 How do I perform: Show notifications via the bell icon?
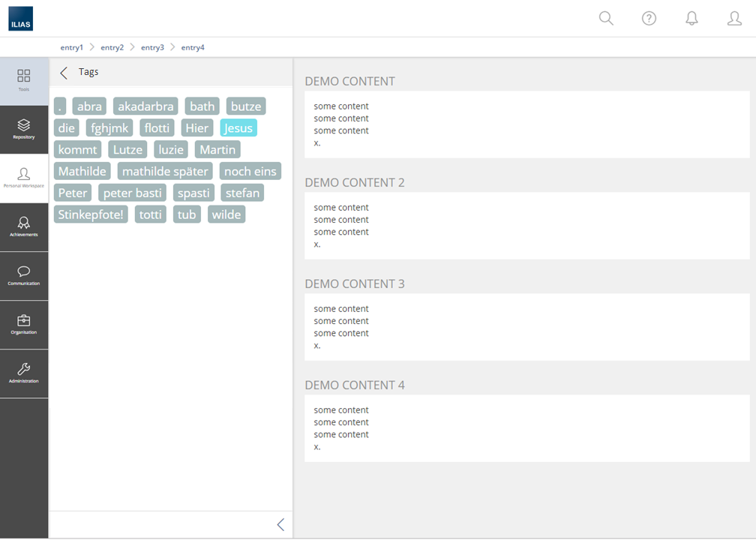pos(691,19)
